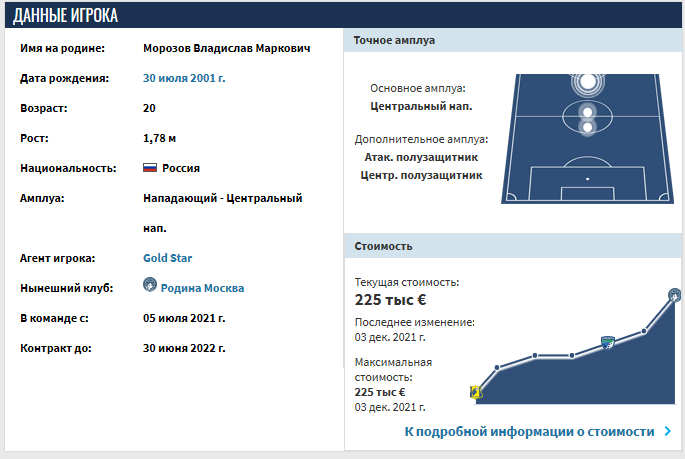
Task: Click the Родина Москва club crest icon
Action: coord(150,287)
